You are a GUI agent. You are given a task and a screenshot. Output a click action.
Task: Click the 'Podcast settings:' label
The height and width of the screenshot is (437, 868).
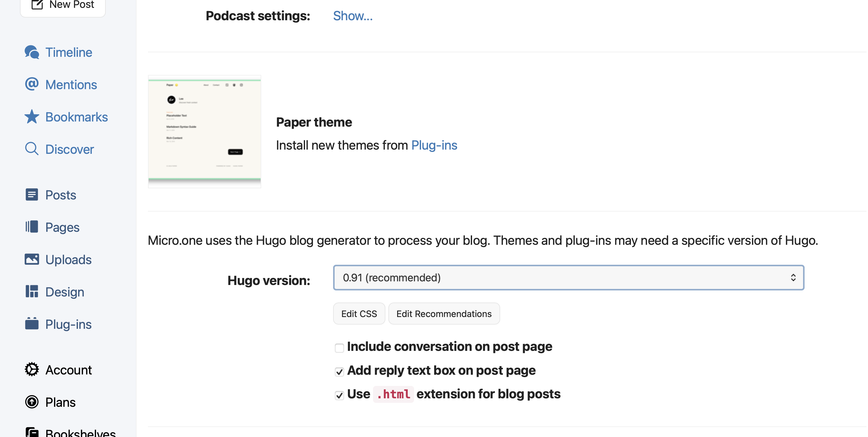[258, 16]
